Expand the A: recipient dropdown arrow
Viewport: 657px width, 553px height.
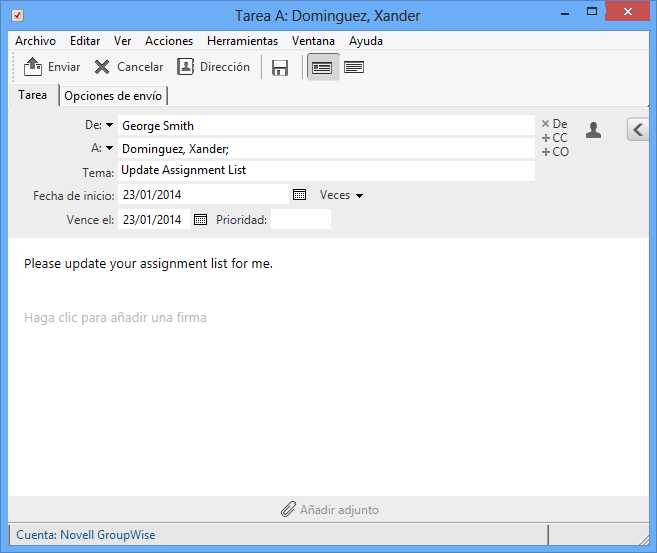109,148
